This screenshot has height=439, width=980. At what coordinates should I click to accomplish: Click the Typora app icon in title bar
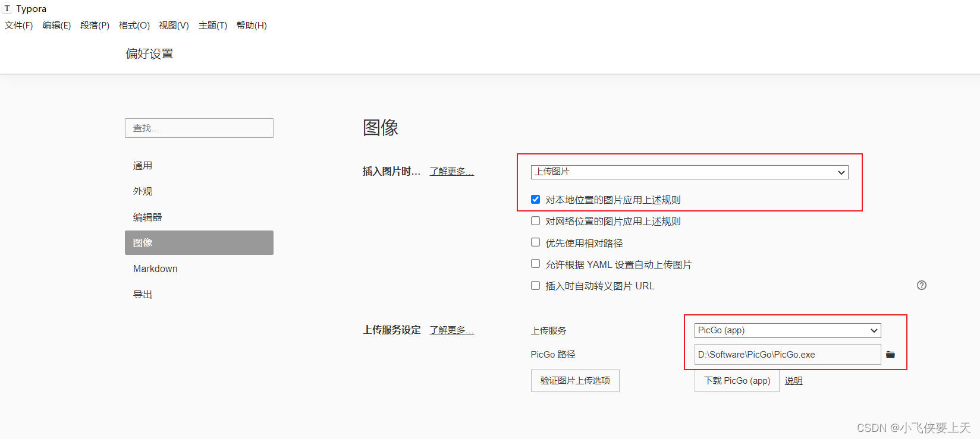[x=7, y=8]
